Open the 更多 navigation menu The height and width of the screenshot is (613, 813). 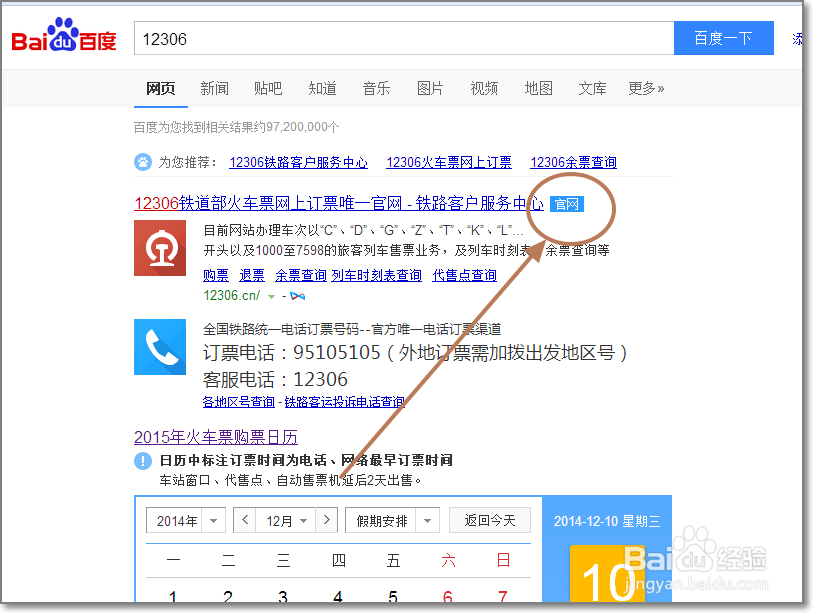coord(646,88)
